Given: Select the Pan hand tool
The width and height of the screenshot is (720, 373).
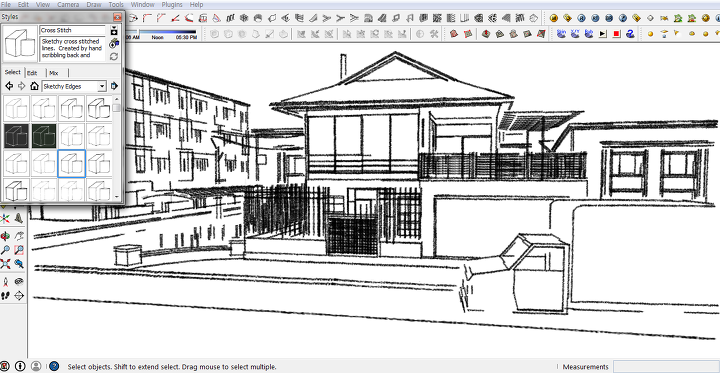Looking at the screenshot, I should pos(19,236).
